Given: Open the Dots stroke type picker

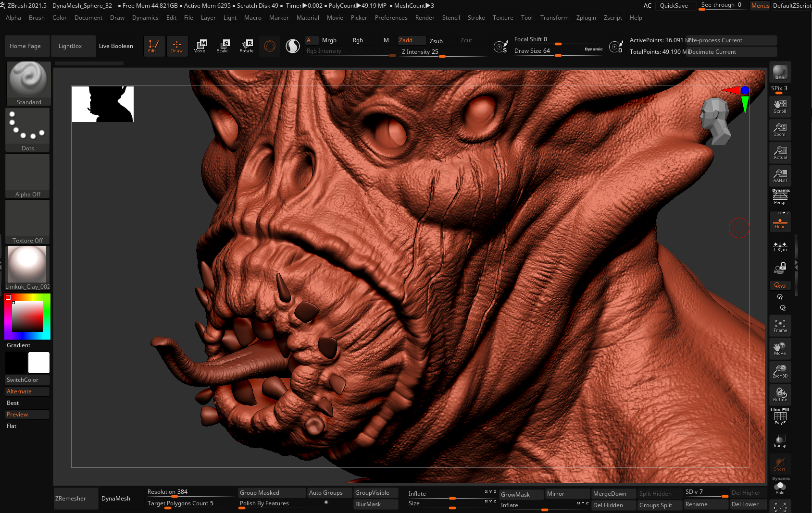Looking at the screenshot, I should [28, 130].
